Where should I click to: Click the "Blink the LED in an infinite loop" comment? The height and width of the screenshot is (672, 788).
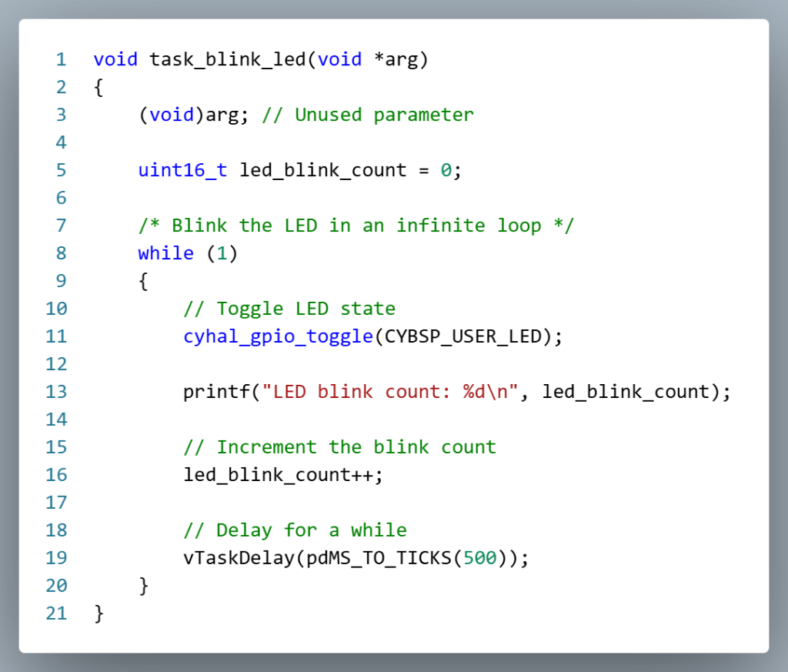point(356,226)
